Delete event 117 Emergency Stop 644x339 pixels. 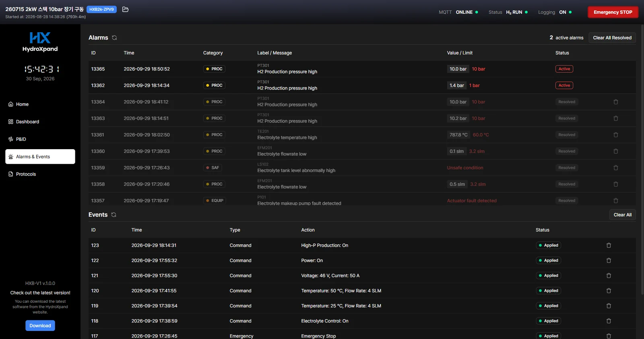coord(609,336)
